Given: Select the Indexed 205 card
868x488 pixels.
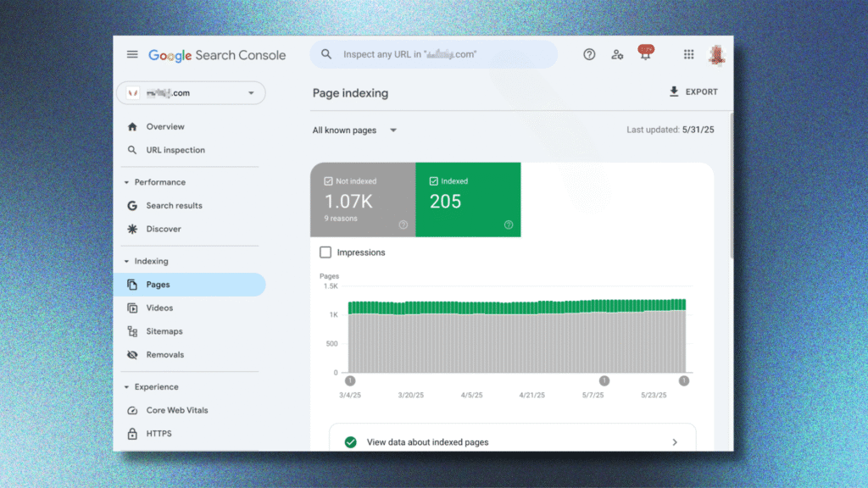Looking at the screenshot, I should pyautogui.click(x=468, y=200).
